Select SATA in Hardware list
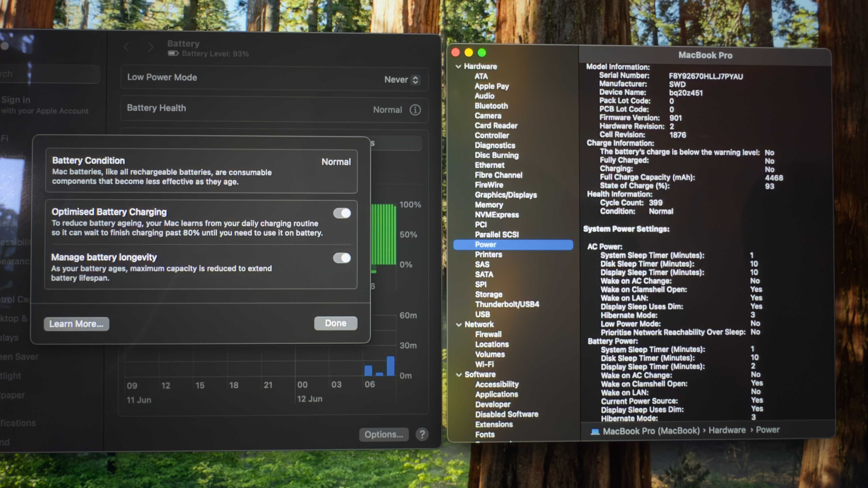This screenshot has height=488, width=868. click(x=484, y=275)
